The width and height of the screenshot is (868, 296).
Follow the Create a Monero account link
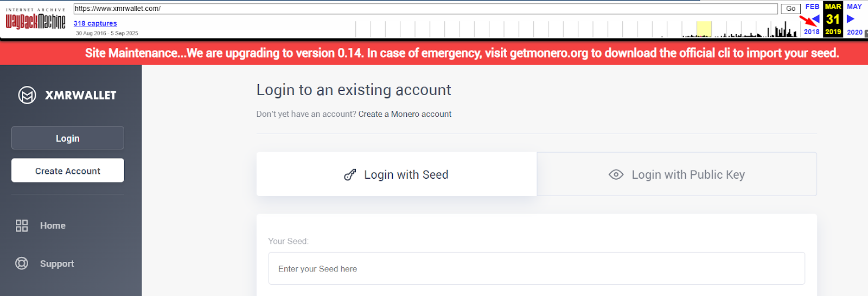click(x=405, y=114)
